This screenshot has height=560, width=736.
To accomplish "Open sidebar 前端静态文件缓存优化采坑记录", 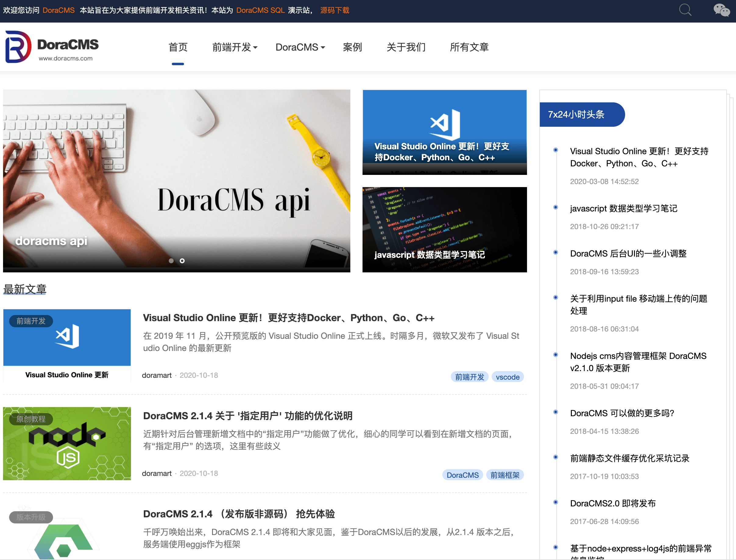I will coord(630,458).
